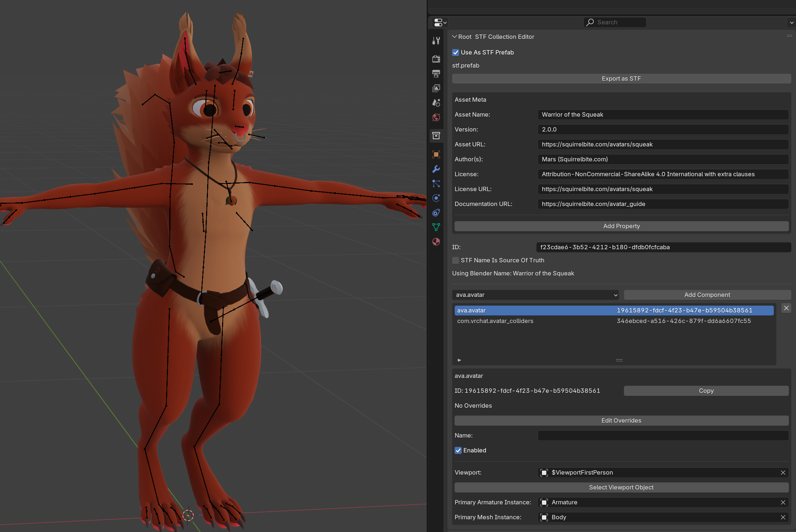796x532 pixels.
Task: Click the component list resize grip
Action: (x=619, y=360)
